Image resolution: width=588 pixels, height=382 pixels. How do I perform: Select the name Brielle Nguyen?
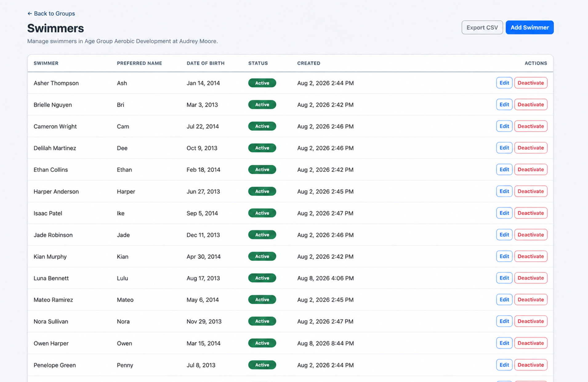tap(53, 105)
